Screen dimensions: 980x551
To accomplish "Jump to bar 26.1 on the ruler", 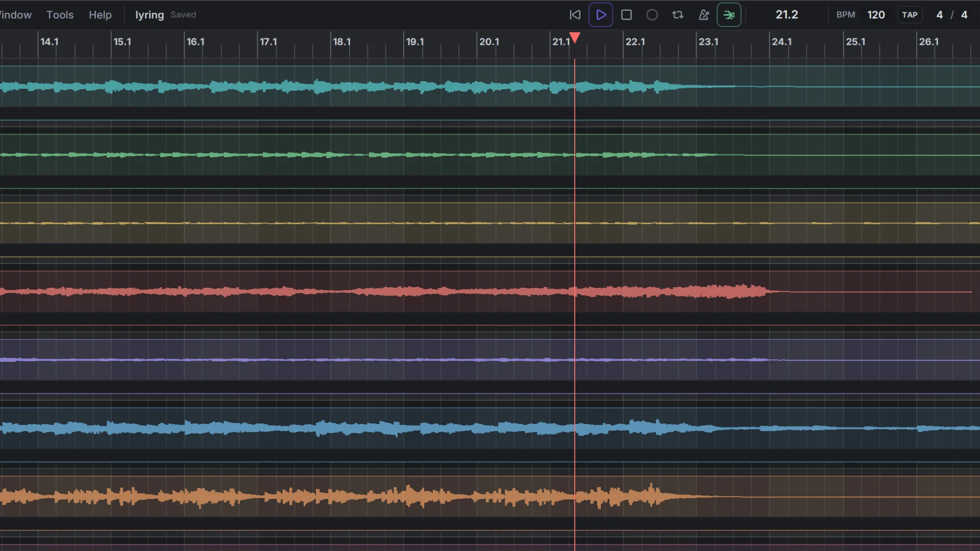I will click(x=929, y=42).
